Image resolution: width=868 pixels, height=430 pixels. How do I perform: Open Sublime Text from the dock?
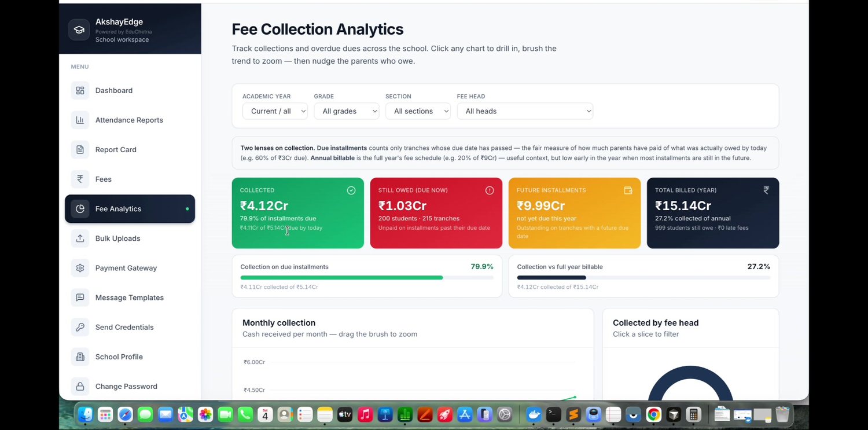click(x=573, y=414)
